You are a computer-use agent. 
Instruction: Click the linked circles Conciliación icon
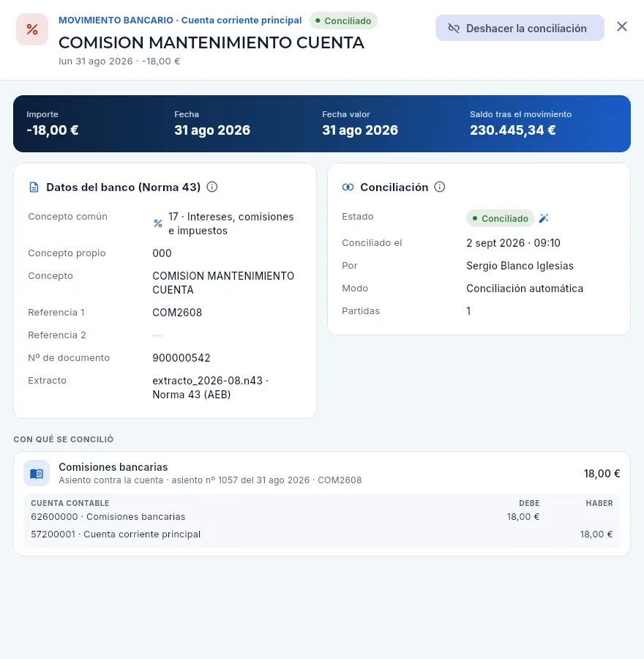tap(348, 187)
